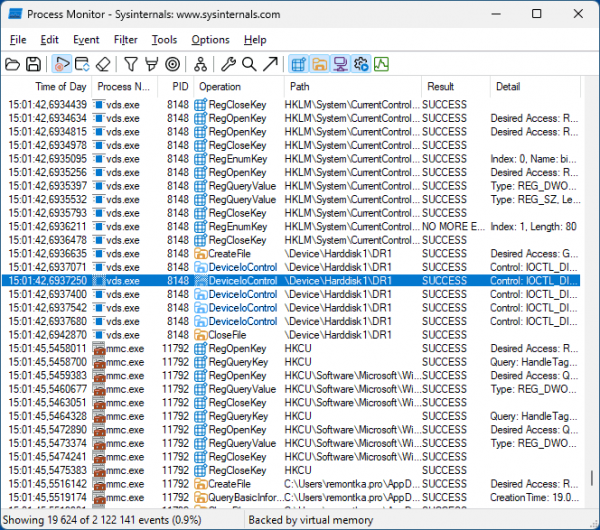Open a saved log with the Open icon
The image size is (600, 530).
(12, 64)
